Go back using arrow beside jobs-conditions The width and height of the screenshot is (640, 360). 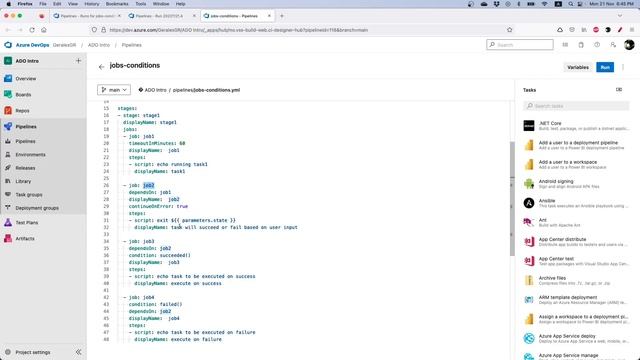pyautogui.click(x=102, y=67)
